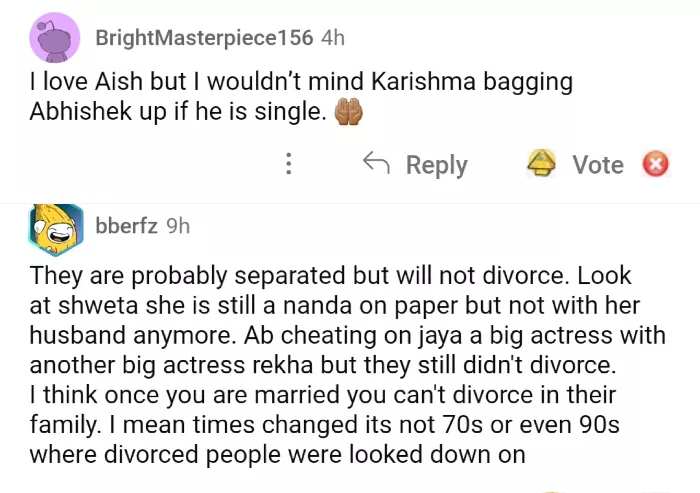Visit bberfz's profile via username
Screen dimensions: 700x493
tap(126, 226)
